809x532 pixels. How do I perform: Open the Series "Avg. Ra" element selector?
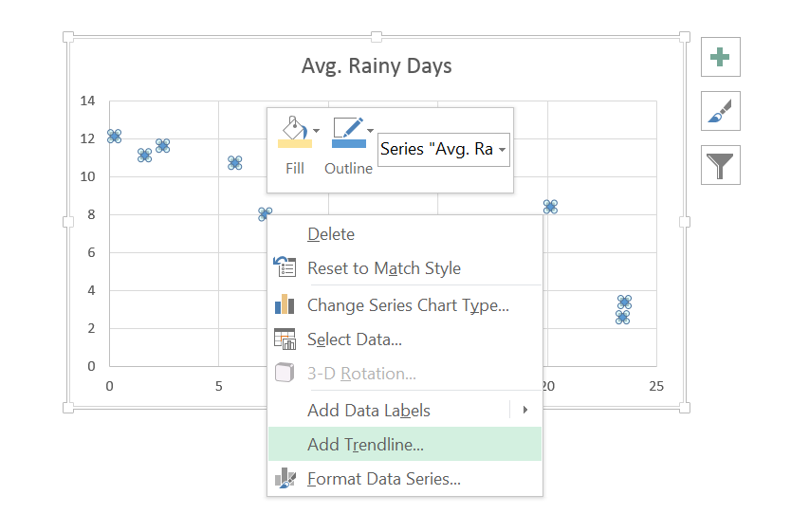point(443,149)
